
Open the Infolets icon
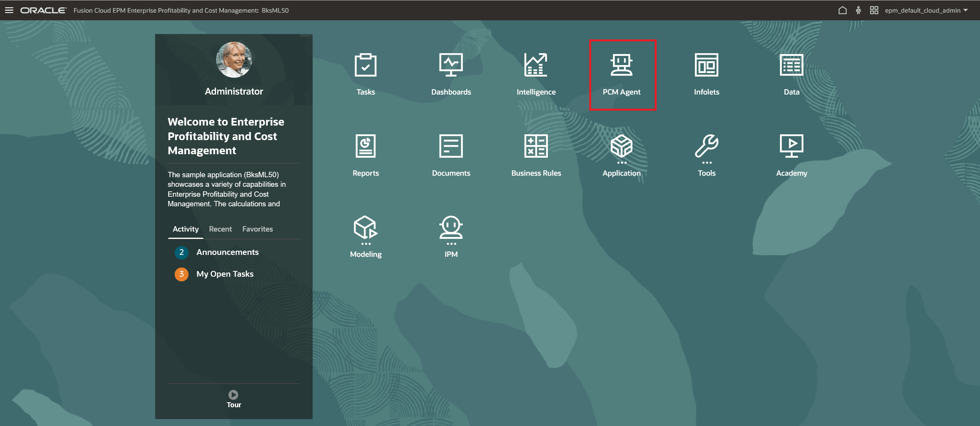click(x=706, y=65)
